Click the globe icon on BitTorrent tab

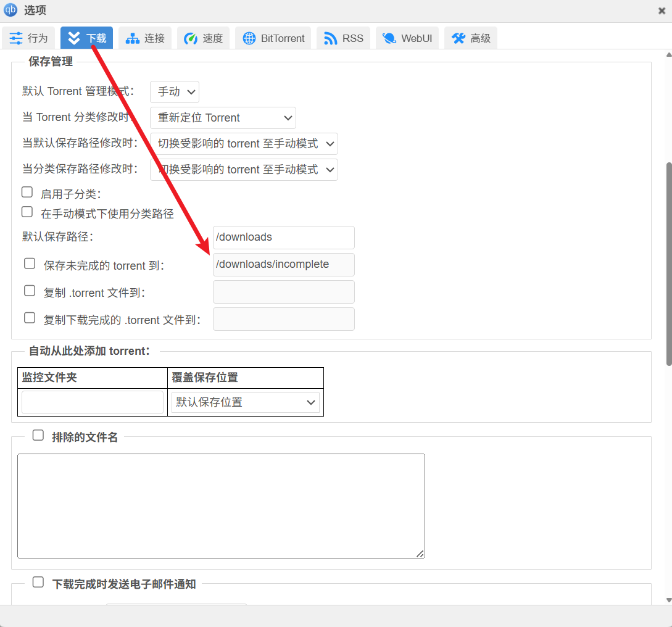(x=249, y=38)
